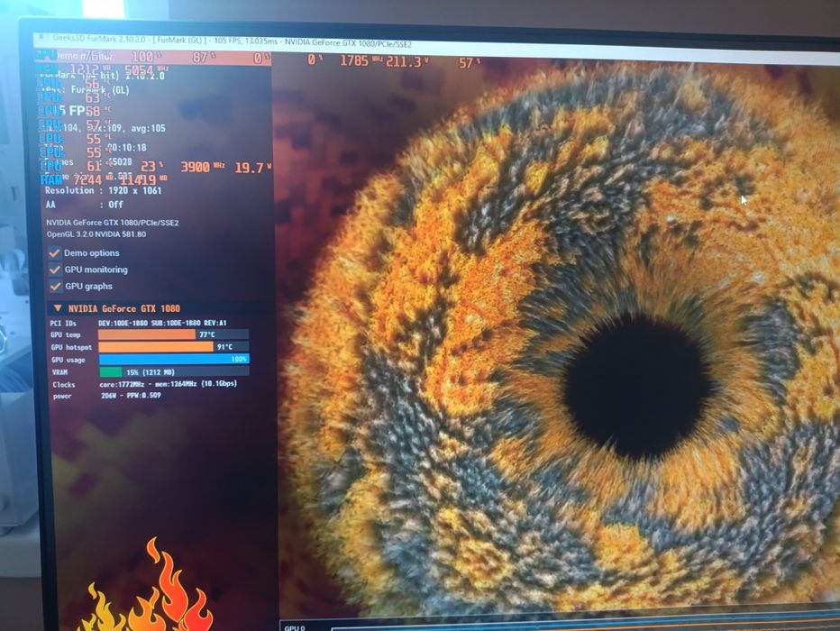Select the 'Resolution : 1920 x 1061' line

(x=103, y=190)
